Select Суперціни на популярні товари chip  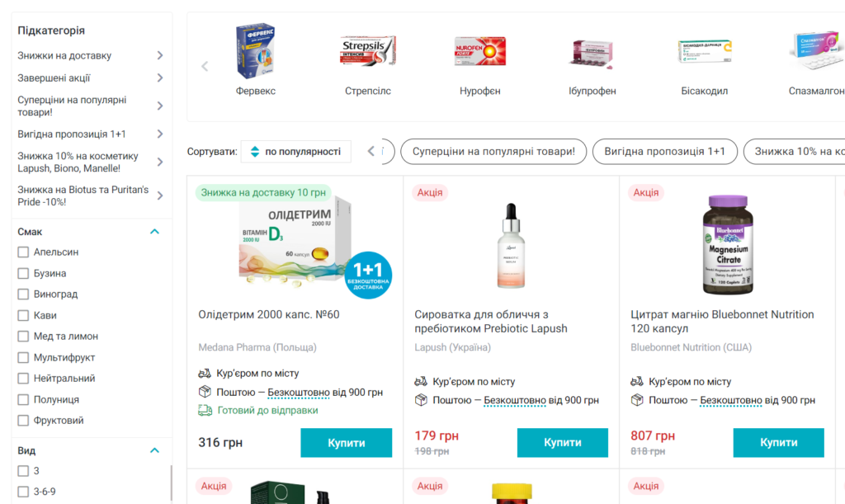(x=493, y=152)
